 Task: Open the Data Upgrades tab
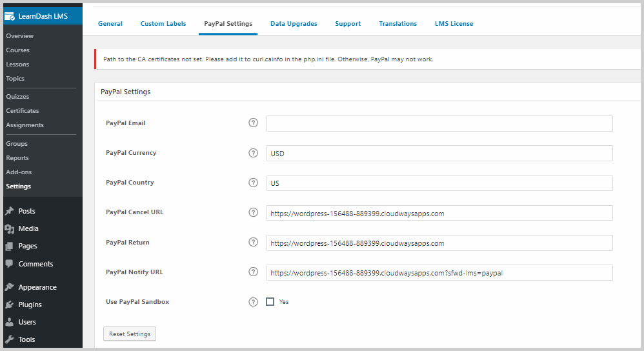(x=294, y=24)
